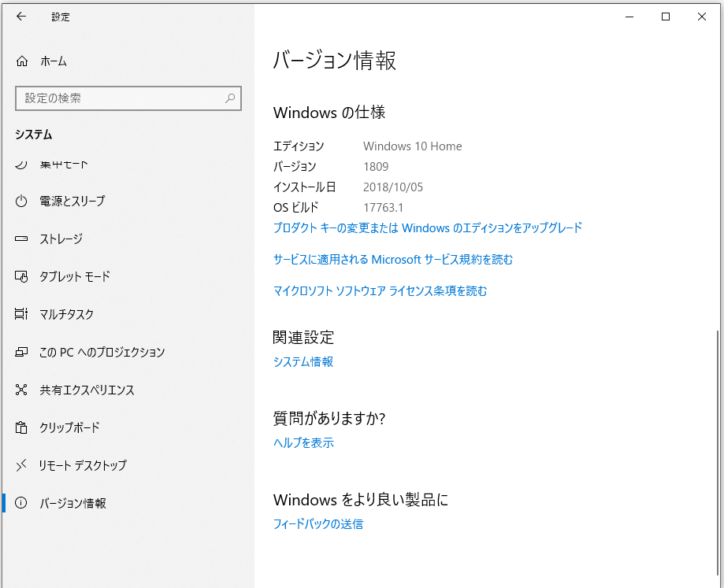This screenshot has height=588, width=724.
Task: Click the magnifier icon in search box
Action: click(x=230, y=98)
